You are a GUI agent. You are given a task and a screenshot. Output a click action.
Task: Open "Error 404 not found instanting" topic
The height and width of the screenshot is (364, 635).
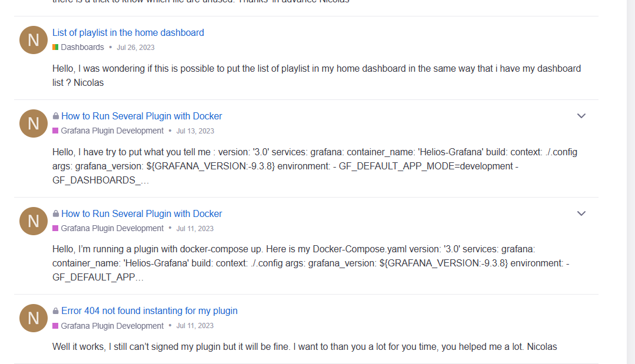tap(149, 311)
